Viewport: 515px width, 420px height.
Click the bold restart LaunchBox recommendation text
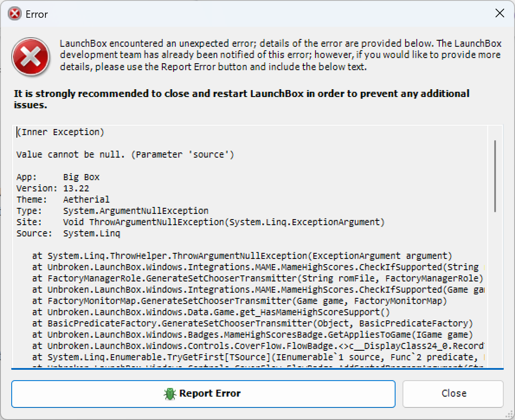pyautogui.click(x=242, y=99)
